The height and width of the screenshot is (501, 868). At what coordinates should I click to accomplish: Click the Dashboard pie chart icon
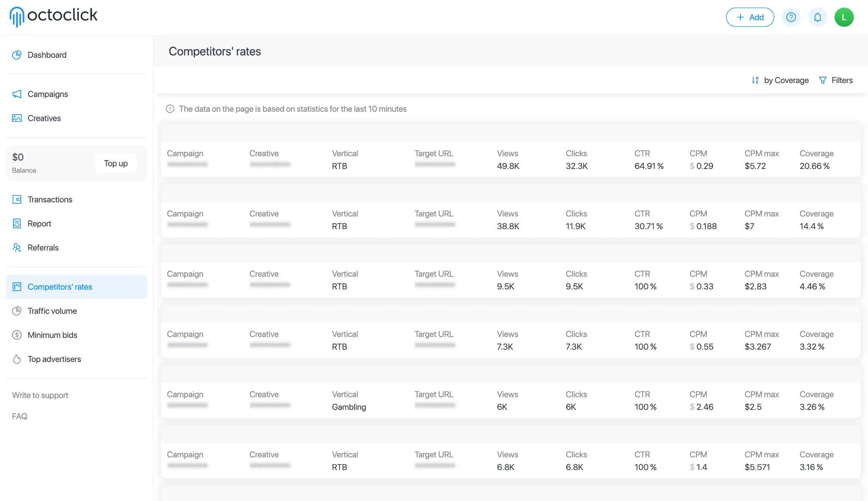(x=17, y=55)
